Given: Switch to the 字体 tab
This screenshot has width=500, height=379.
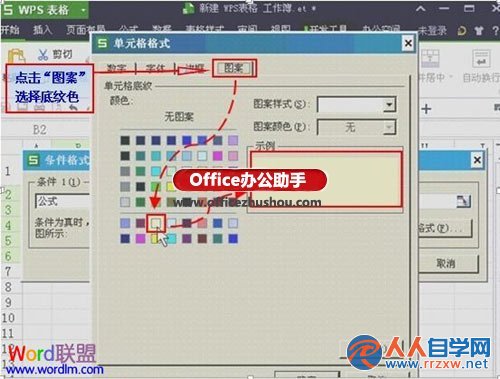Looking at the screenshot, I should tap(155, 69).
